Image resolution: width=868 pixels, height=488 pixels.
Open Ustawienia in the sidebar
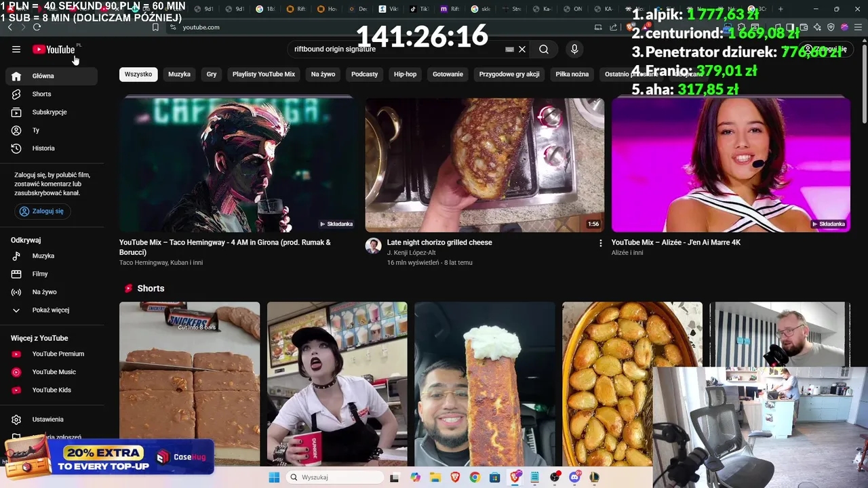click(x=52, y=420)
